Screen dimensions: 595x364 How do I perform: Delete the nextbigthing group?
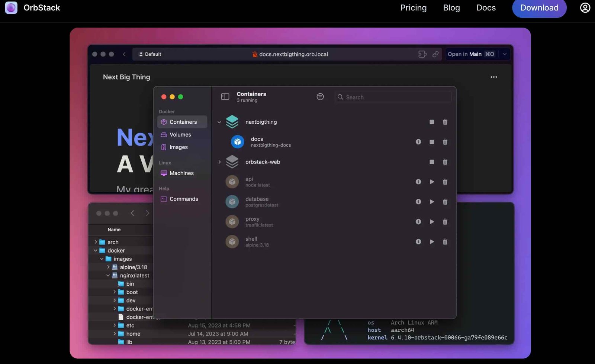445,122
